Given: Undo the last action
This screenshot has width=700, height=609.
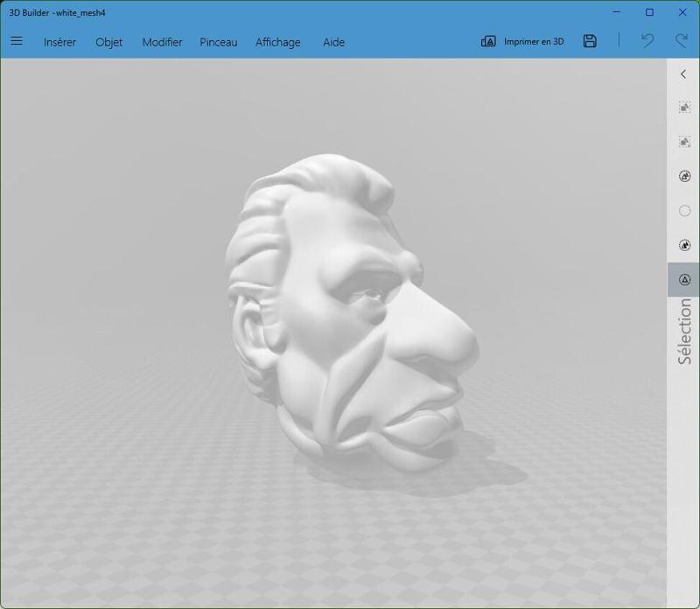Looking at the screenshot, I should click(x=647, y=41).
